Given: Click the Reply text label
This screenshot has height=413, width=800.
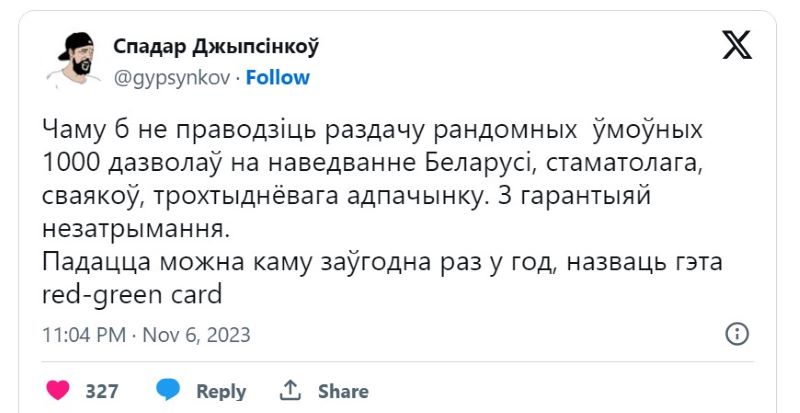Looking at the screenshot, I should click(x=221, y=391).
